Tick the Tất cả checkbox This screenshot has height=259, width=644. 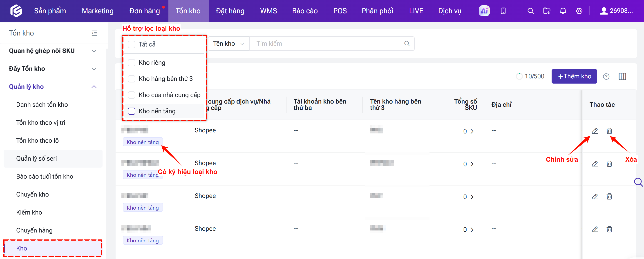point(132,44)
